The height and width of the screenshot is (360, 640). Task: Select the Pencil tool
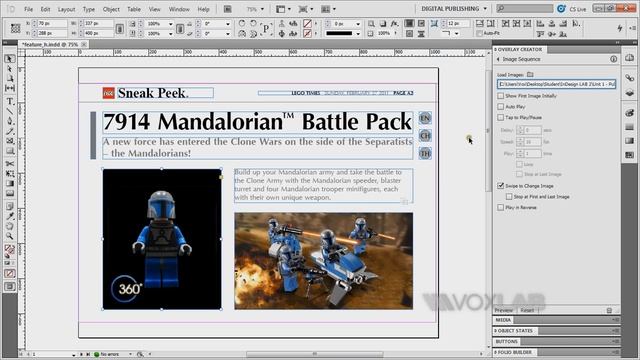pos(9,131)
